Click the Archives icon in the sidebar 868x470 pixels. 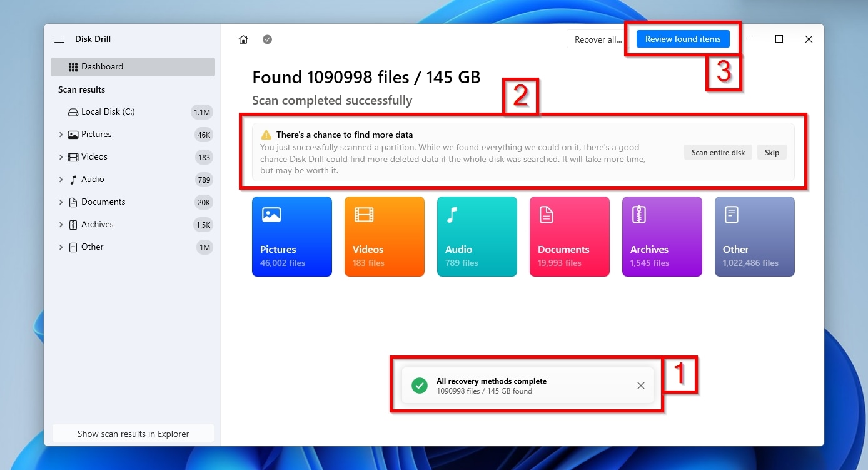73,225
